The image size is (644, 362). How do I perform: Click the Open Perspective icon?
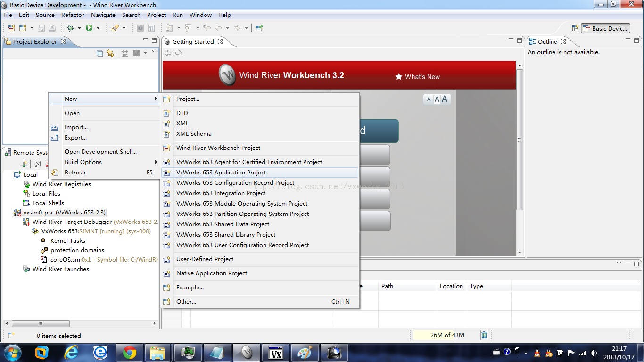coord(575,28)
